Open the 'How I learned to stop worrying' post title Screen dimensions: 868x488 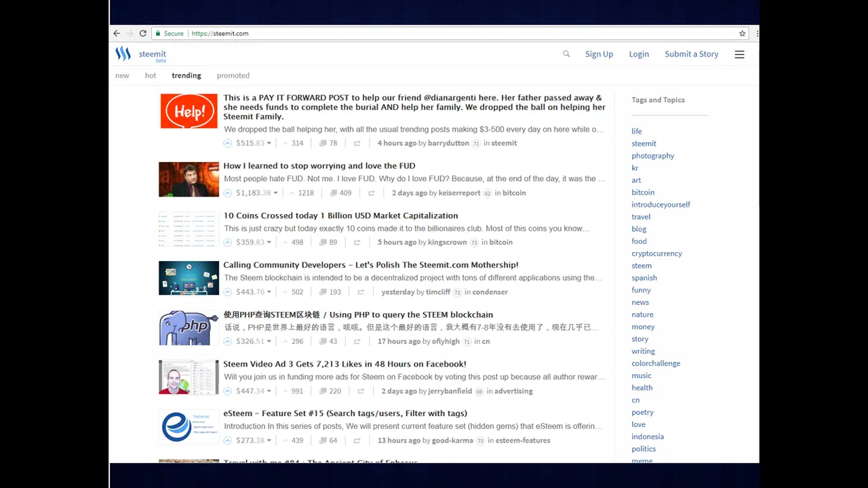(x=319, y=165)
